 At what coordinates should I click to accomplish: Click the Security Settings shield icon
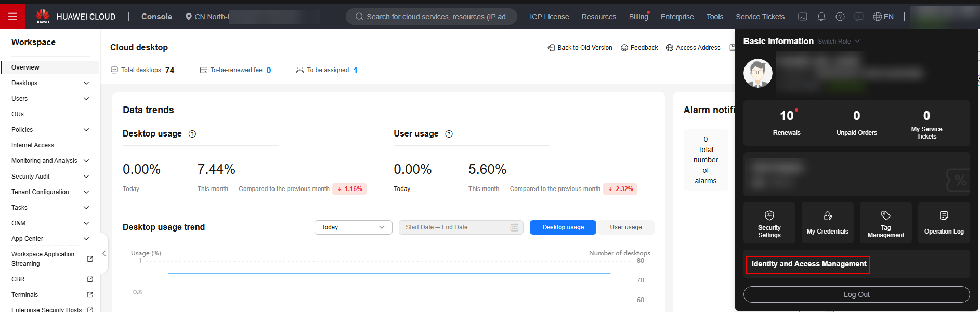tap(769, 215)
